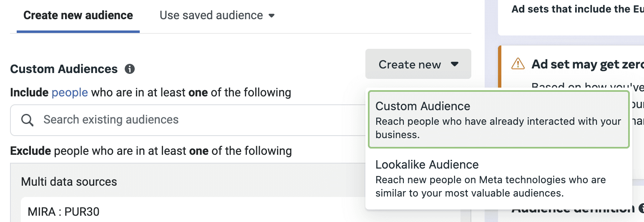Viewport: 644px width, 222px height.
Task: Click the Search existing audiences field
Action: pos(188,120)
